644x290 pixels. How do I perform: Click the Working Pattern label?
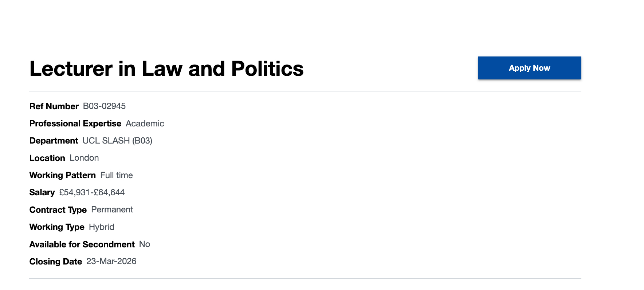point(62,175)
